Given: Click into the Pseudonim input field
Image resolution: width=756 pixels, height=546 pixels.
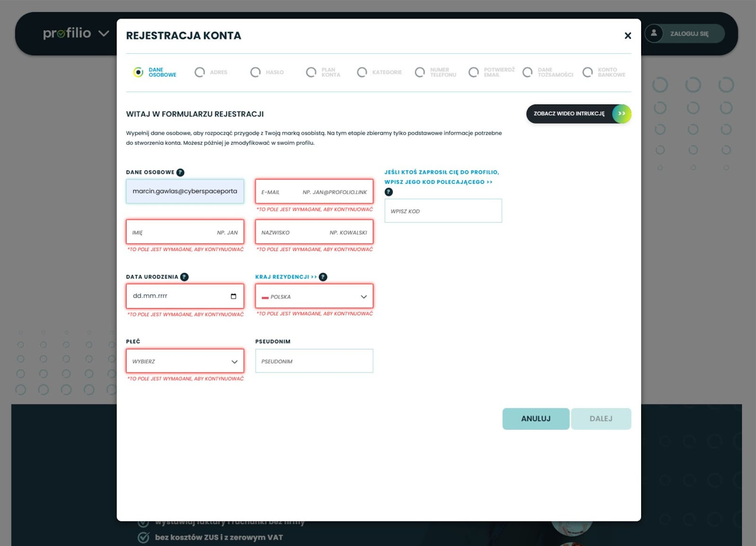Looking at the screenshot, I should click(314, 361).
